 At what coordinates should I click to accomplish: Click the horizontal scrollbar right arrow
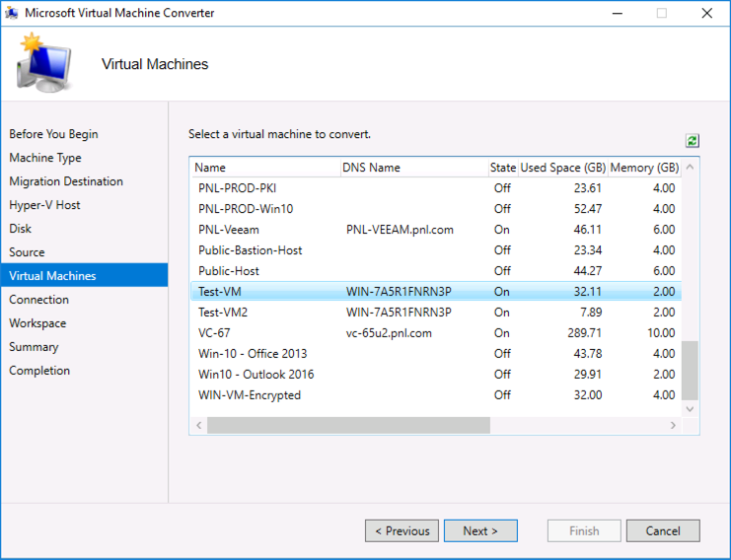tap(673, 425)
